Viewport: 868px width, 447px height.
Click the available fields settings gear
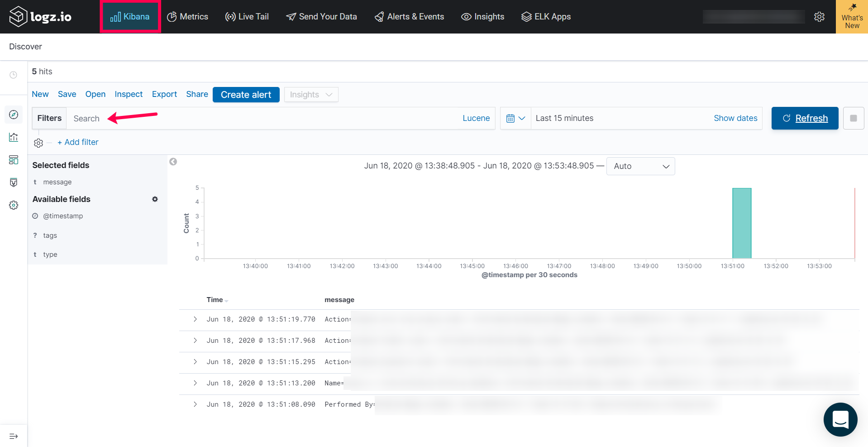coord(155,199)
